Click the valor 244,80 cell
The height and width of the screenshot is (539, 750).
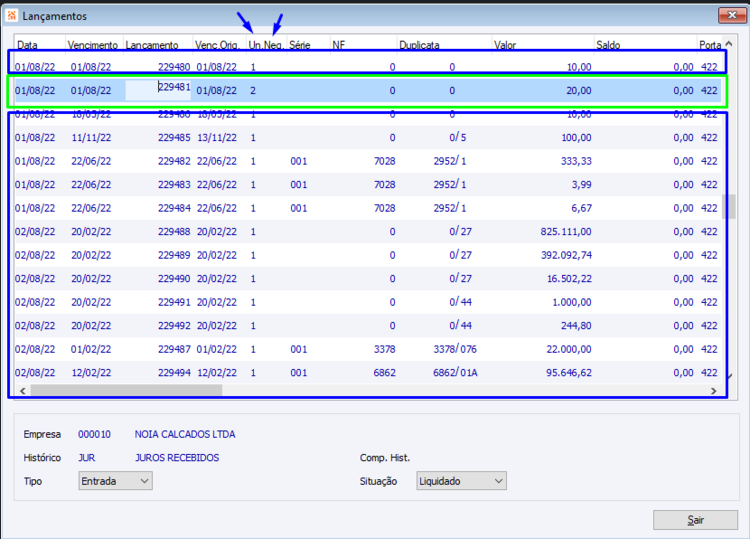(x=576, y=326)
